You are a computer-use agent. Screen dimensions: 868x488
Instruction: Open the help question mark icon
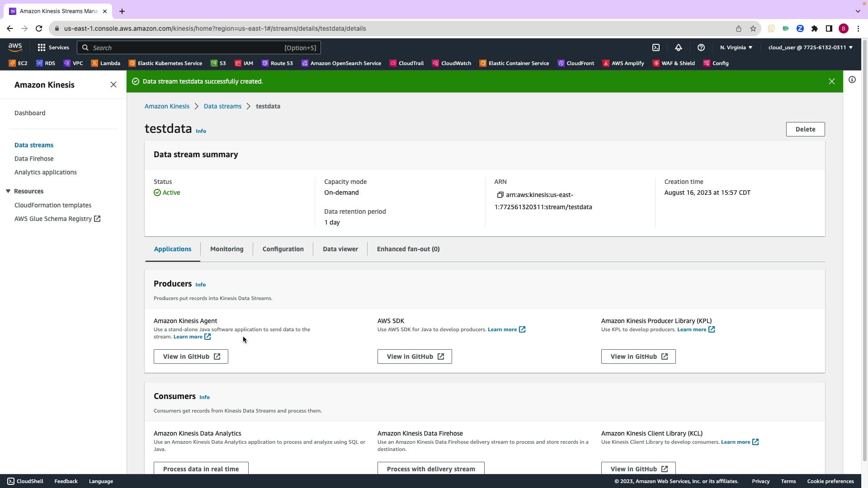701,47
